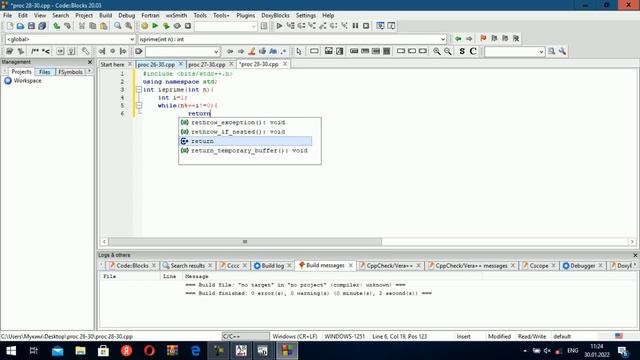This screenshot has height=360, width=640.
Task: Collapse the while loop fold marker
Action: [139, 105]
